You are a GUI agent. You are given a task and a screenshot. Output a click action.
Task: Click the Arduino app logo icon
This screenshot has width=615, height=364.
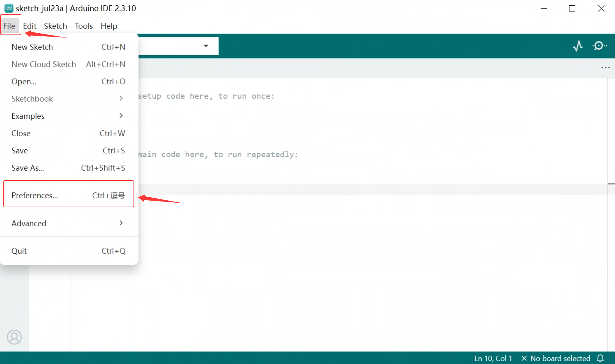click(9, 8)
